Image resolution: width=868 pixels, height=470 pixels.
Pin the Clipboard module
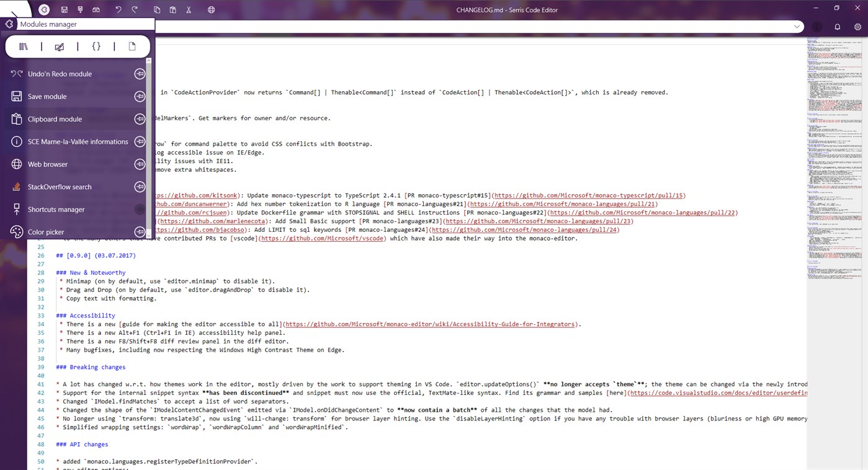tap(140, 118)
